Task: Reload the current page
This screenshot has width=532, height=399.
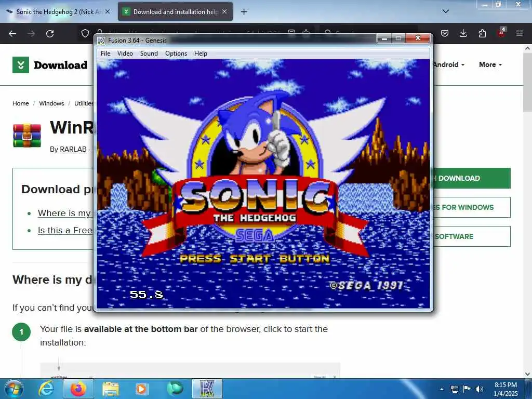Action: click(x=50, y=34)
